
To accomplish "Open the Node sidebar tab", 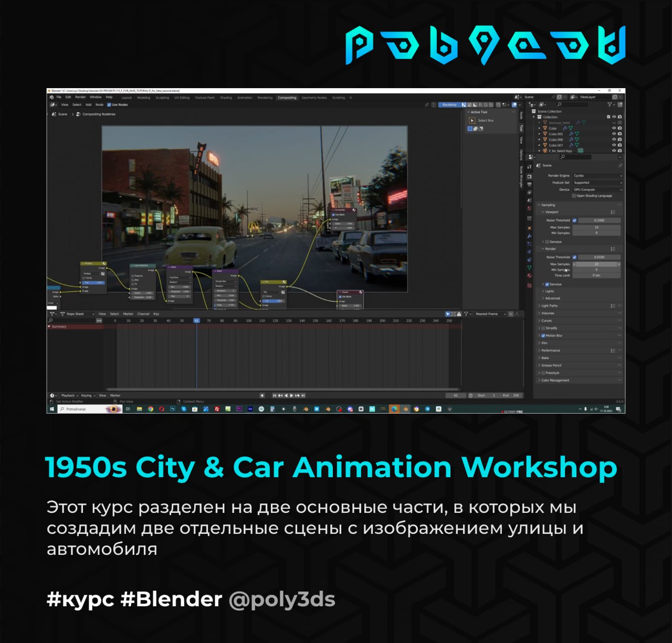I will coord(521,115).
